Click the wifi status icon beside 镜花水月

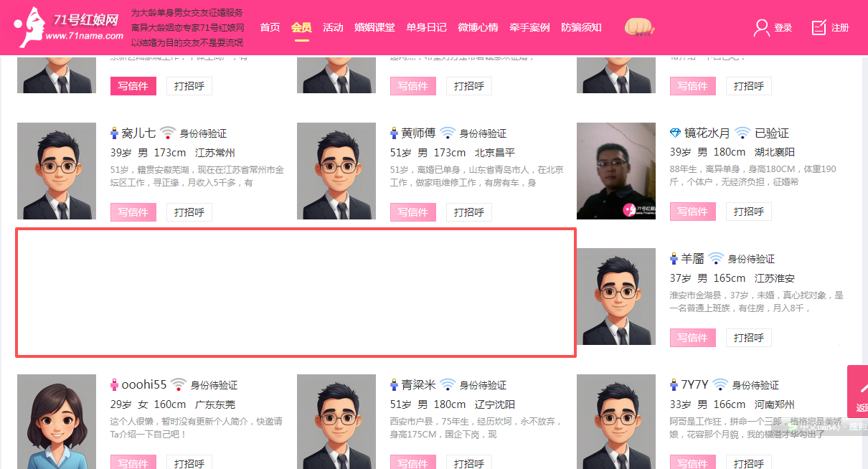tap(742, 133)
